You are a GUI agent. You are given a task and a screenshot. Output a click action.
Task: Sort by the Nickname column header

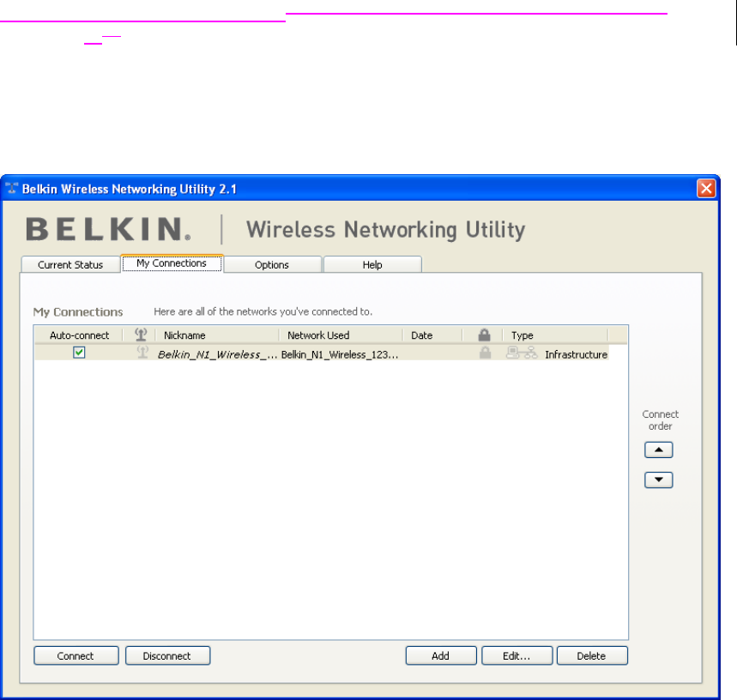[217, 335]
